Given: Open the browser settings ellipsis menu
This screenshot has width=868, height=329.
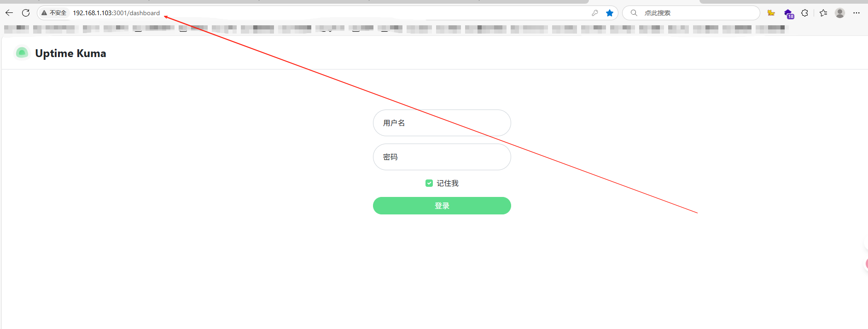Looking at the screenshot, I should (856, 13).
